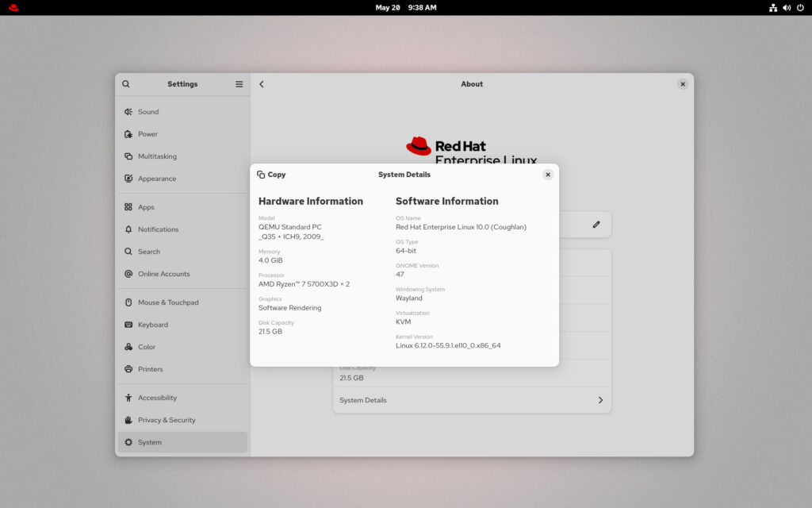Open the network menu in the top bar
Screen dimensions: 812x508
(x=773, y=7)
